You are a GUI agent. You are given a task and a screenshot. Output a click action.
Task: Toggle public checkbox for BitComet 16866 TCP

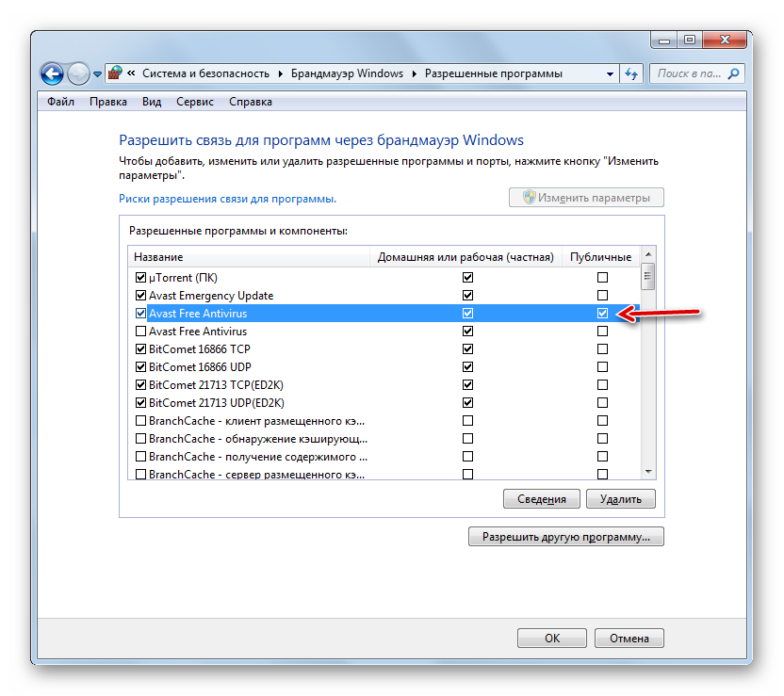[x=602, y=349]
